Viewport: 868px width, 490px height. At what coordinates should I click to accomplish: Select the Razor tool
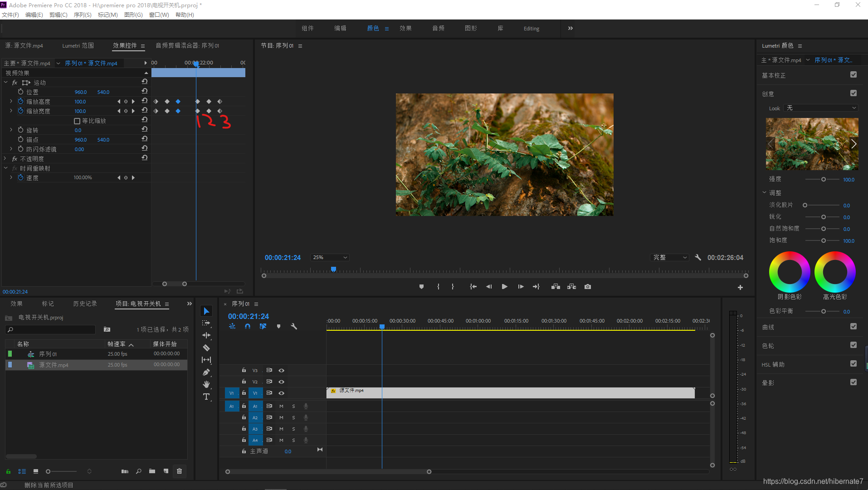pyautogui.click(x=206, y=348)
